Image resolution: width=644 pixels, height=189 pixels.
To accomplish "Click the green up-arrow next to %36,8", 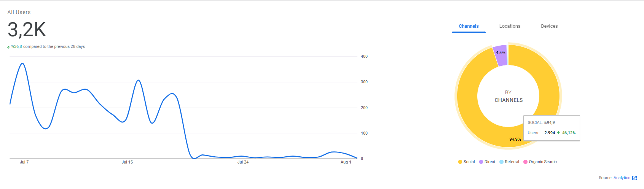I will point(9,47).
